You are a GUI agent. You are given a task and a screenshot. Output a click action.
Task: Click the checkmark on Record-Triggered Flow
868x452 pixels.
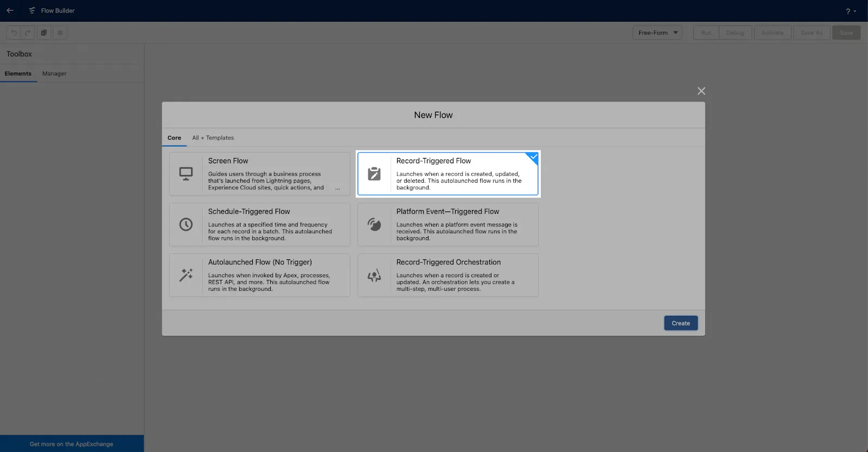533,157
